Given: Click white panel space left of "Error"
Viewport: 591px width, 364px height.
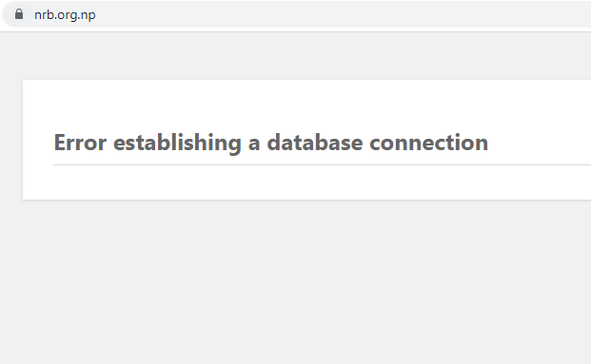Looking at the screenshot, I should (38, 143).
